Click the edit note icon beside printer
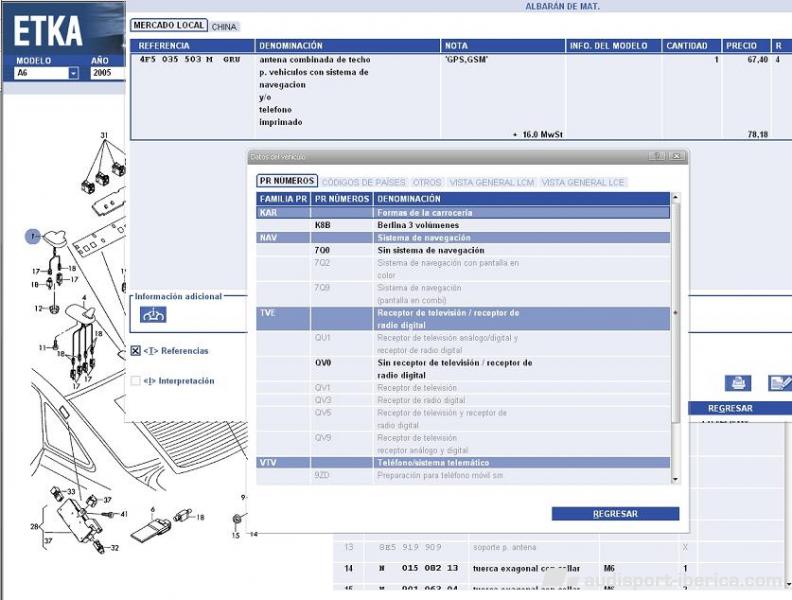The width and height of the screenshot is (792, 600). tap(779, 383)
